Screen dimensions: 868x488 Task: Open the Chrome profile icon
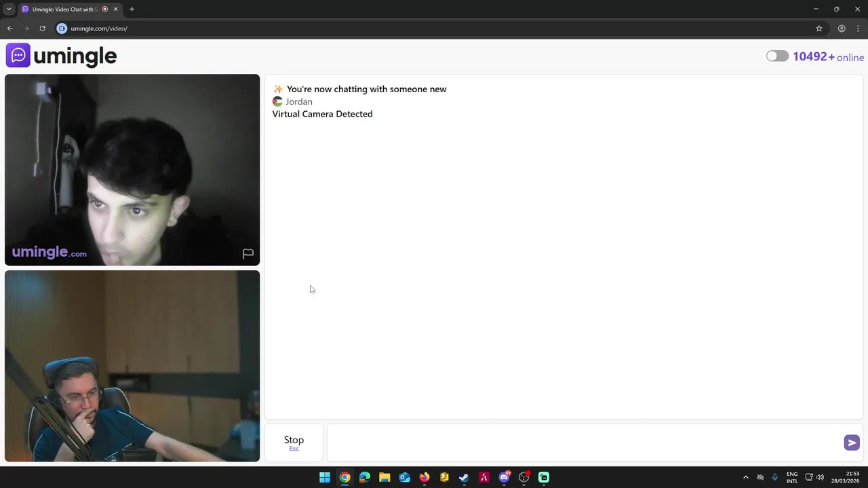tap(842, 28)
